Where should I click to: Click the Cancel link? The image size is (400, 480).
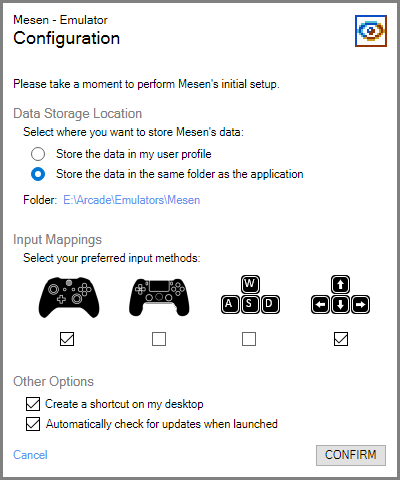(x=30, y=455)
